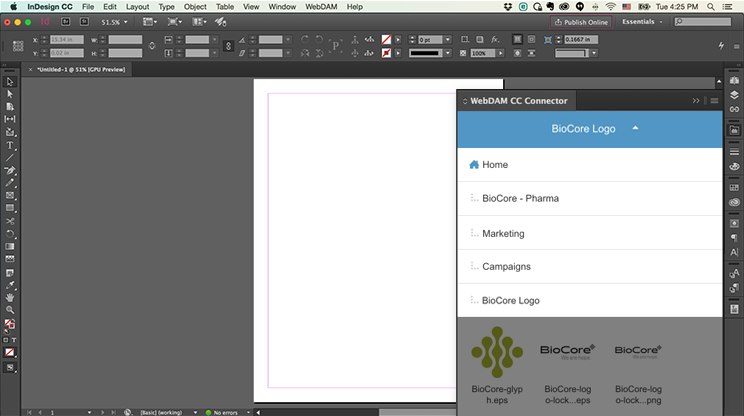Open the Essentials workspace switcher
The image size is (744, 416).
642,22
